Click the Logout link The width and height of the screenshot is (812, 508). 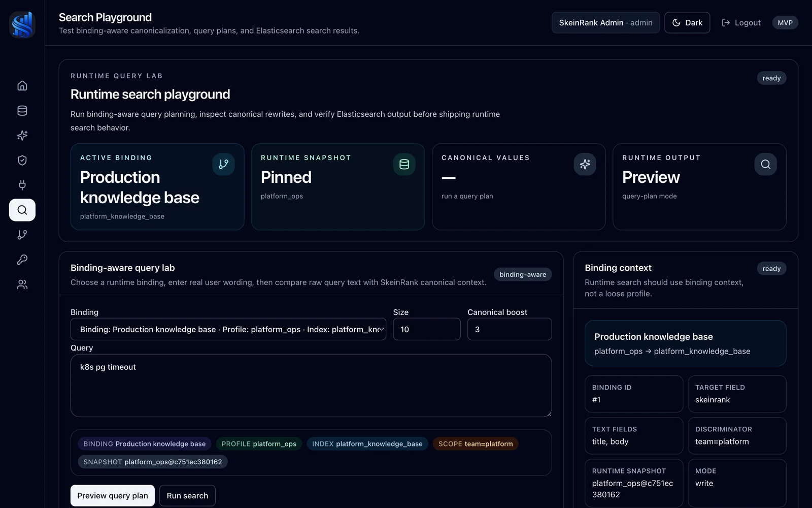741,23
